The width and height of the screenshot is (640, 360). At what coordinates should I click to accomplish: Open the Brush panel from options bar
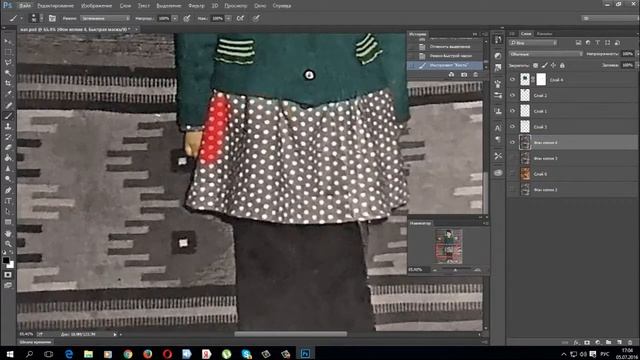coord(52,18)
